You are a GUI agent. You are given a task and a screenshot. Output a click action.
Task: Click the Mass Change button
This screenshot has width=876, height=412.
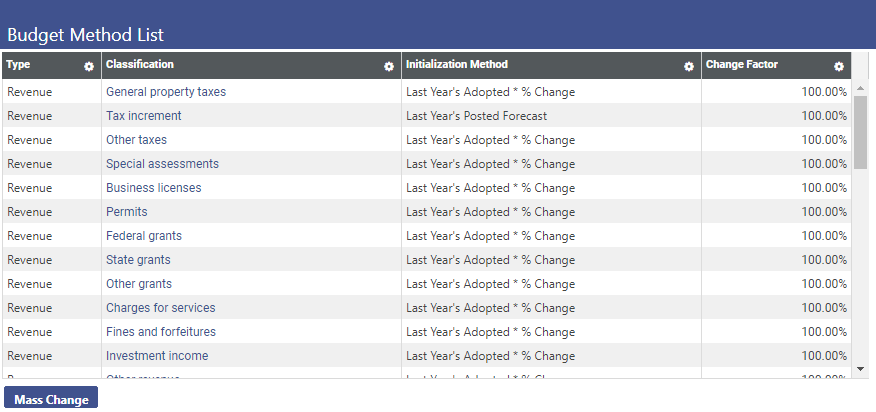pos(51,400)
